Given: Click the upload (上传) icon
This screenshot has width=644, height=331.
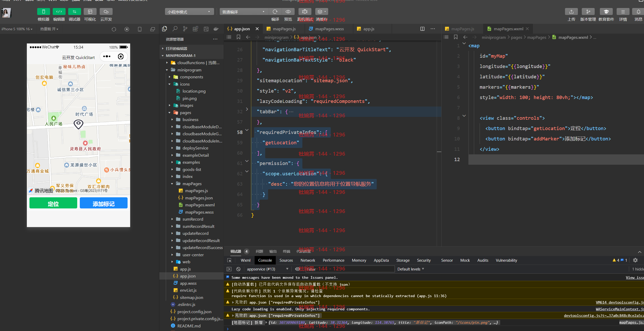Looking at the screenshot, I should pyautogui.click(x=571, y=12).
